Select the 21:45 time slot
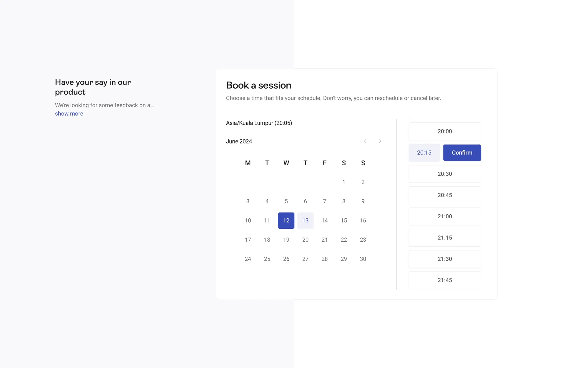Screen dimensions: 588x368 point(445,280)
